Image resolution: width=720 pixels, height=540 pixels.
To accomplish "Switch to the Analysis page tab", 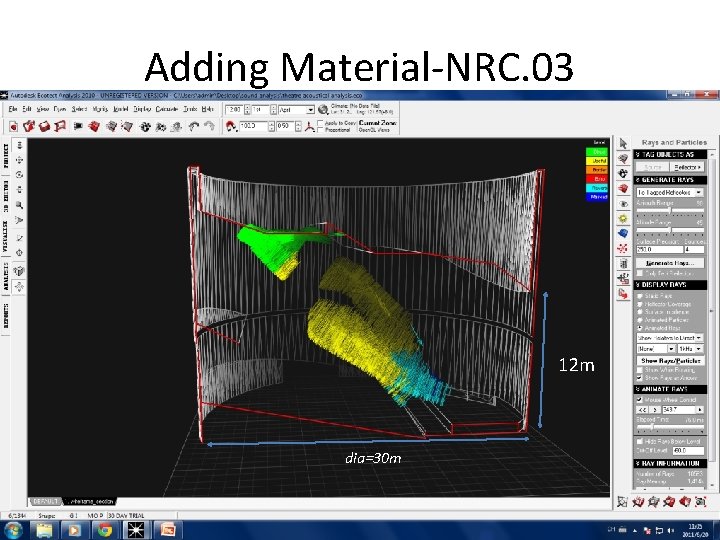I will coord(6,276).
